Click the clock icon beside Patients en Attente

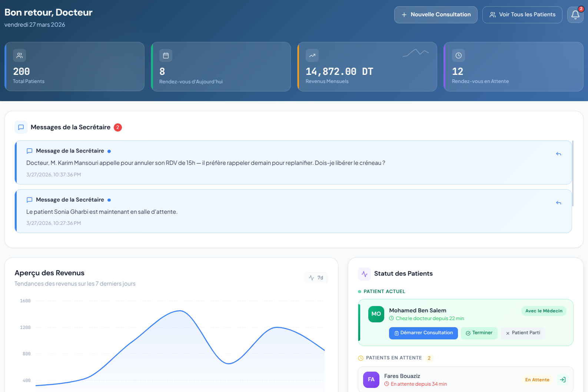(361, 358)
